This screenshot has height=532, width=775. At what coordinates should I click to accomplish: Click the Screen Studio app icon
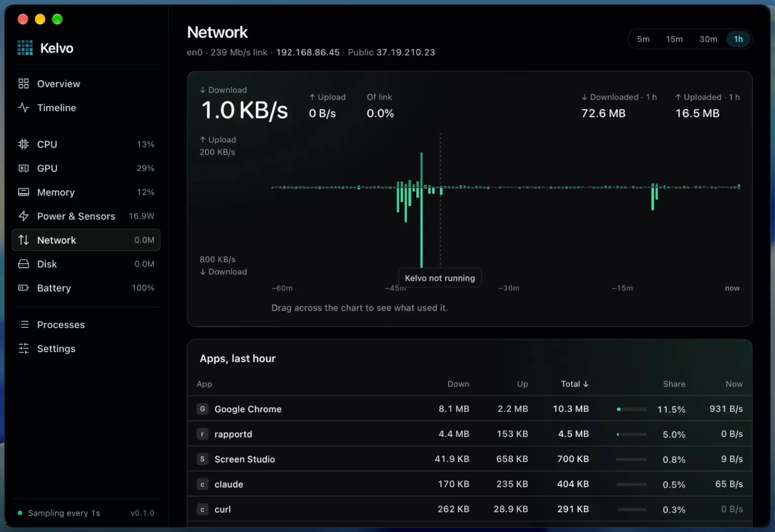coord(203,459)
